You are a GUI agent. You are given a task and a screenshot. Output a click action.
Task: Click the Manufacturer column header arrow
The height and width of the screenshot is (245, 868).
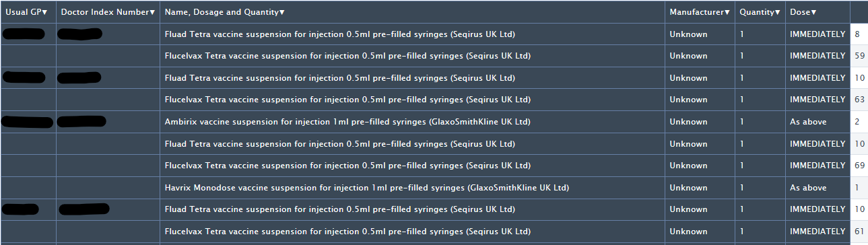pos(727,12)
